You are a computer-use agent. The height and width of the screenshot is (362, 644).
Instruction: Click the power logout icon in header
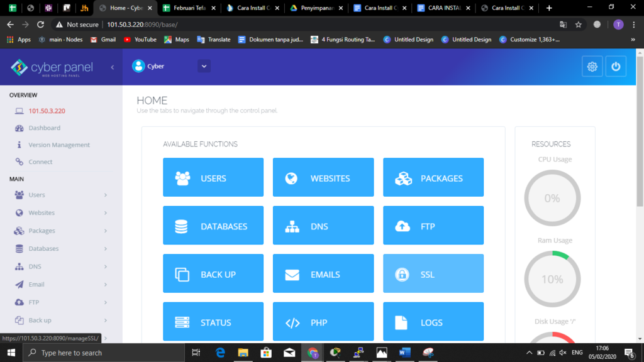tap(616, 67)
